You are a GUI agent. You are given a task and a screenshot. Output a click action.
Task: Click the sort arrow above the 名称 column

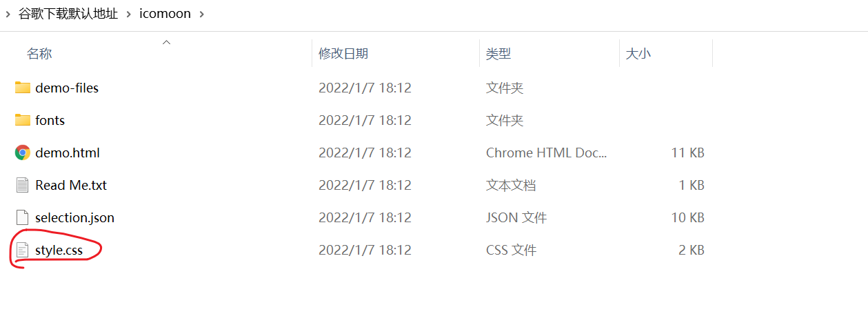click(x=166, y=43)
